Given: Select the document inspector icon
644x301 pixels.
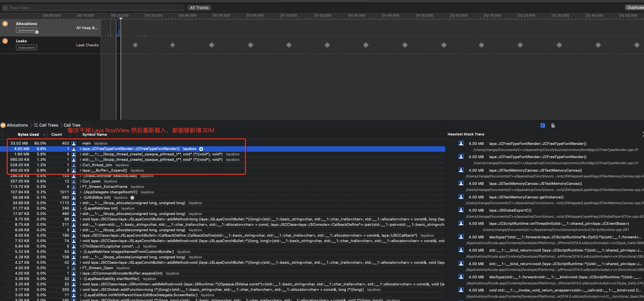Looking at the screenshot, I should click(x=553, y=125).
